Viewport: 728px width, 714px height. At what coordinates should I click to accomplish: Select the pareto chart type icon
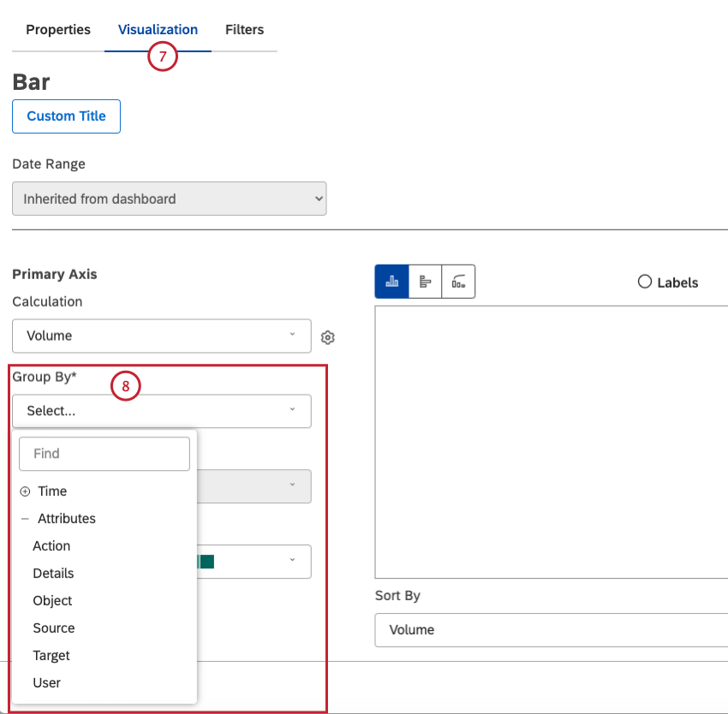point(458,281)
